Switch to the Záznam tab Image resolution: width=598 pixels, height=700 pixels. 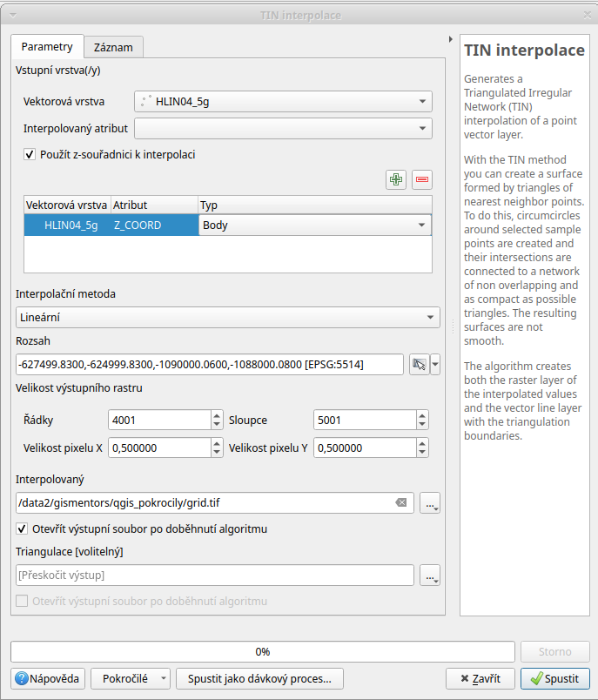(x=113, y=47)
